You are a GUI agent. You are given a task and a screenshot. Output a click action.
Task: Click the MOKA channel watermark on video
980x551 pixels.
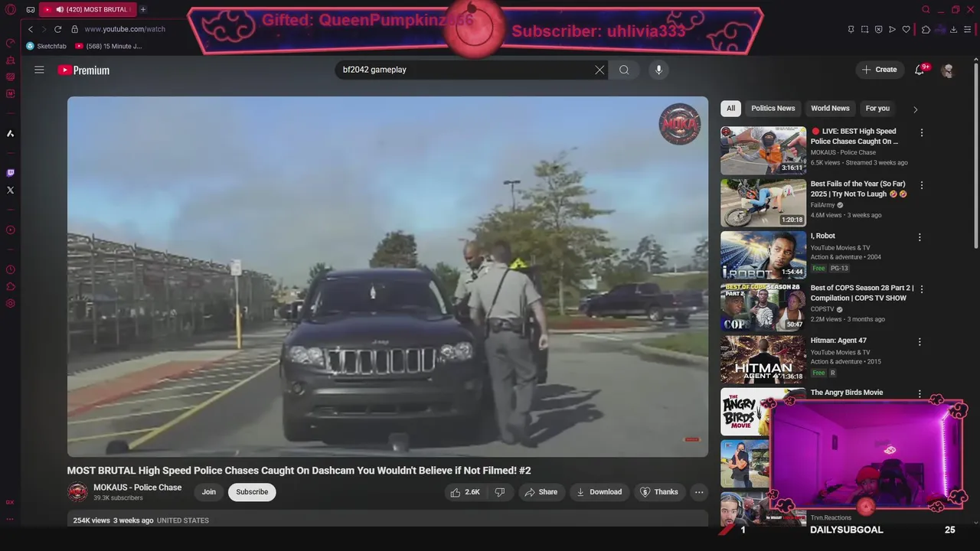(680, 124)
